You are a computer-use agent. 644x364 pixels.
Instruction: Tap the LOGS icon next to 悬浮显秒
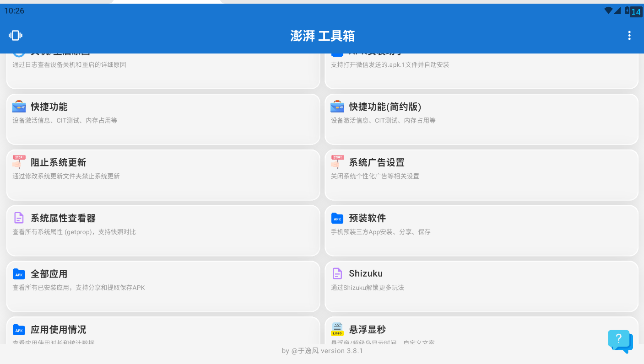tap(337, 329)
